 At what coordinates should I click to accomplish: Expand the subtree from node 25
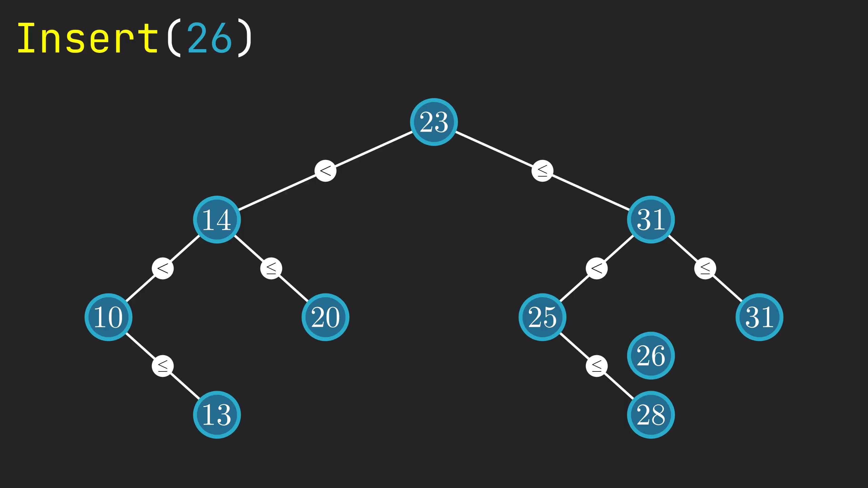542,316
